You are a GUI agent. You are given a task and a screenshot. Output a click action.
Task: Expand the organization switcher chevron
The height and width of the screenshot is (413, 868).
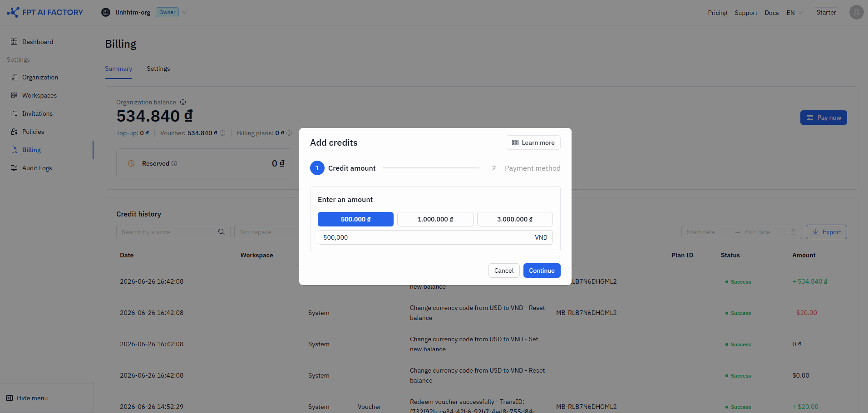(184, 12)
